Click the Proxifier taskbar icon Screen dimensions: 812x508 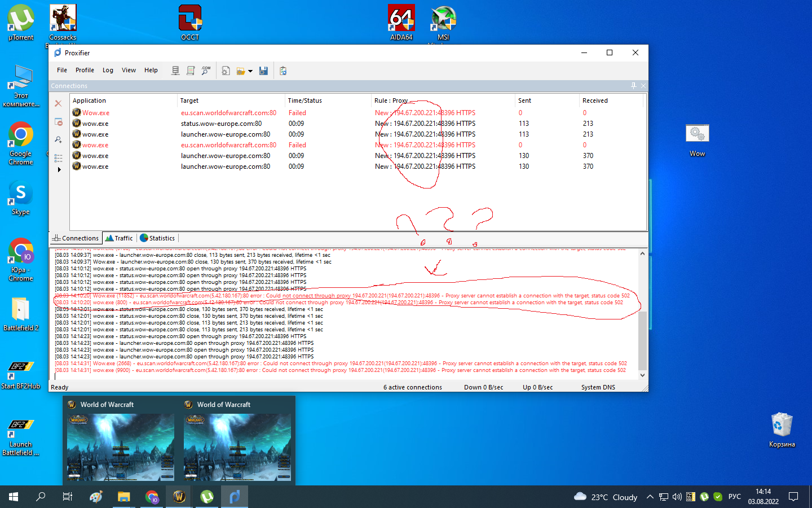[235, 497]
